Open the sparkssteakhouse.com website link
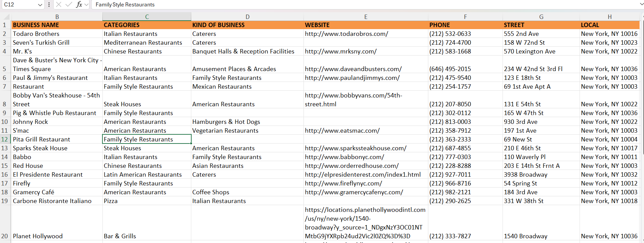This screenshot has height=243, width=644. pyautogui.click(x=355, y=148)
